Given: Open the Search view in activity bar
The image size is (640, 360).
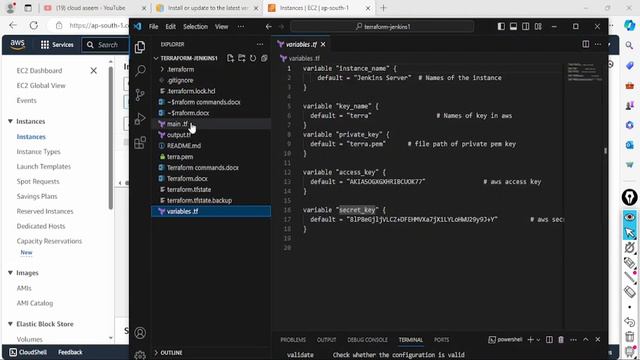Looking at the screenshot, I should pyautogui.click(x=140, y=71).
